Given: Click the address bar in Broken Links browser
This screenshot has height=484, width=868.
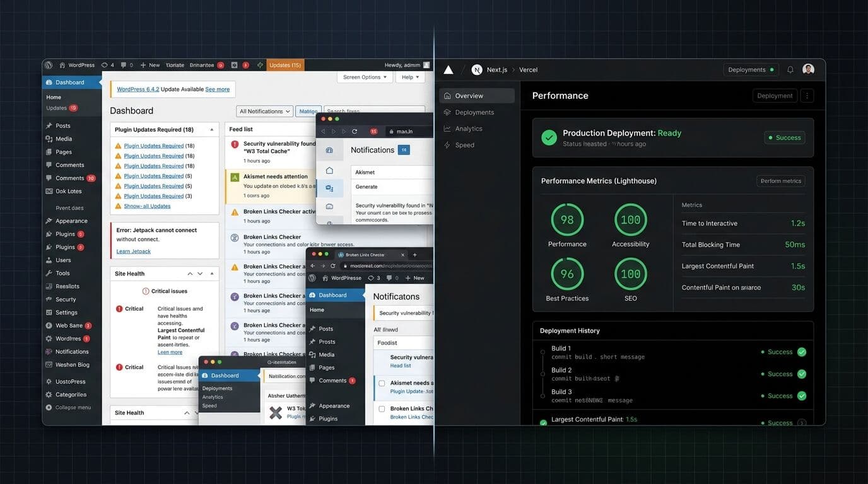Looking at the screenshot, I should 387,266.
